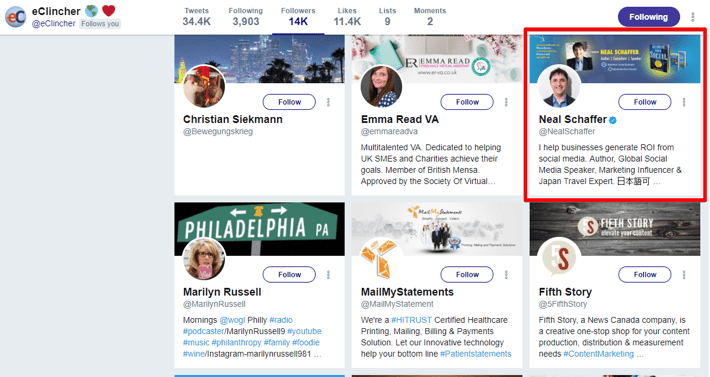Open Marilyn Russell's profile photo
This screenshot has width=710, height=377.
204,258
